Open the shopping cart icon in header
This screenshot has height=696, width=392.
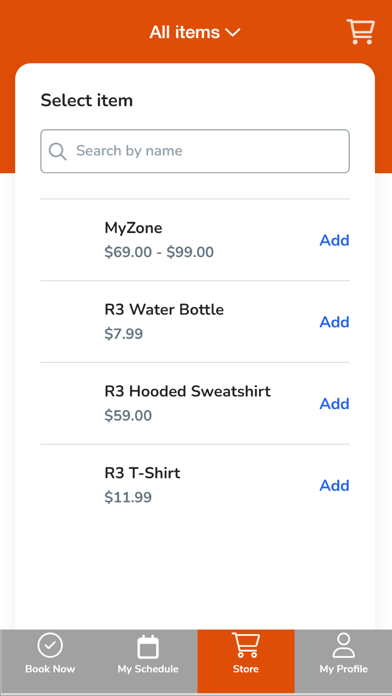360,32
